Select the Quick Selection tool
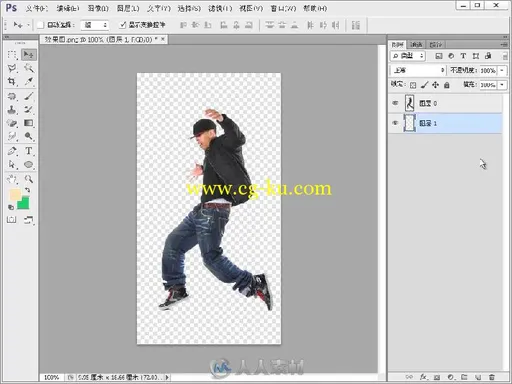 (x=29, y=68)
